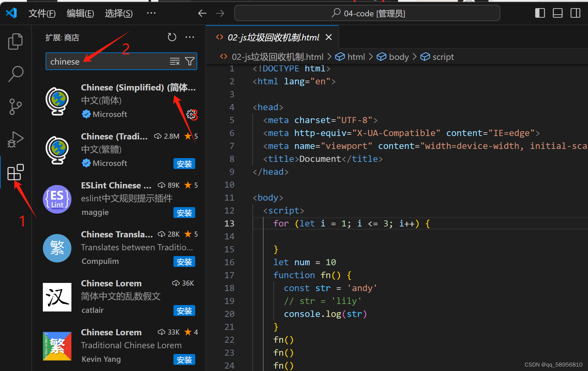
Task: Select the file name in breadcrumb
Action: 278,57
